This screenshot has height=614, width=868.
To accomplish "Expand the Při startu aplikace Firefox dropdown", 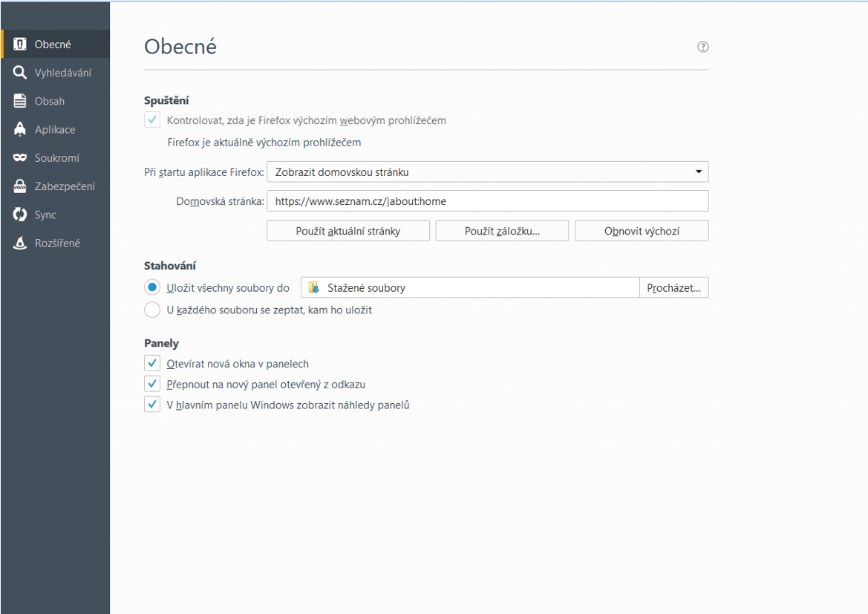I will 487,172.
